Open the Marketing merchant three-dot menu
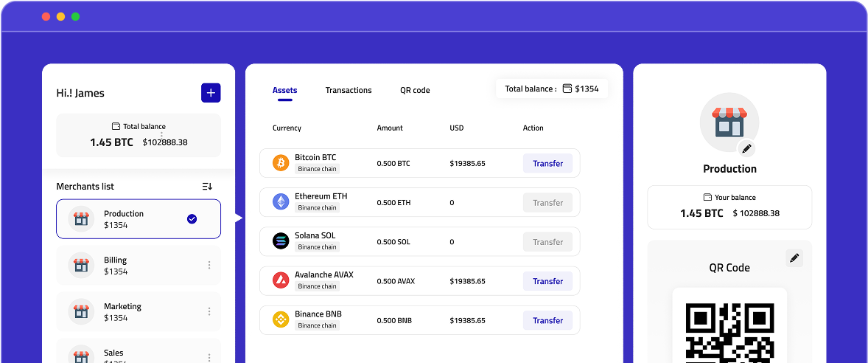 point(209,311)
